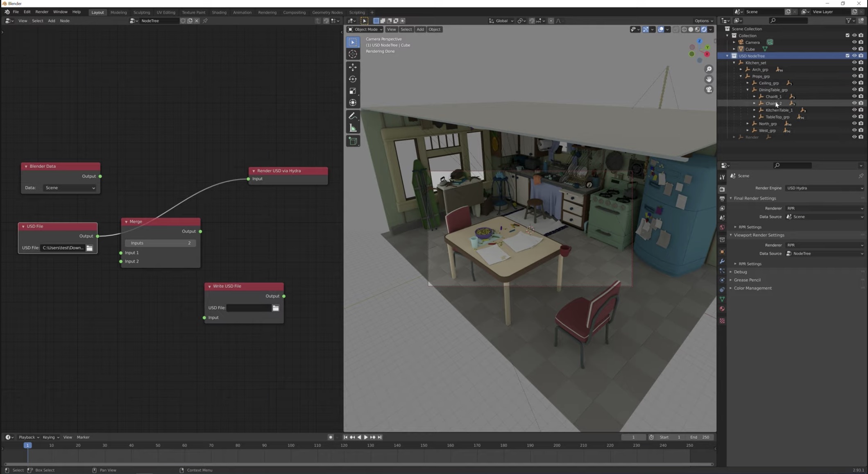This screenshot has width=868, height=474.
Task: Open the Render menu in top bar
Action: (41, 12)
